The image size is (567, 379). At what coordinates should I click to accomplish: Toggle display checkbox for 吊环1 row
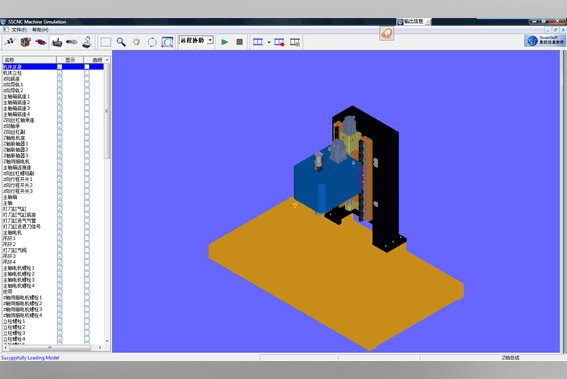coord(60,238)
